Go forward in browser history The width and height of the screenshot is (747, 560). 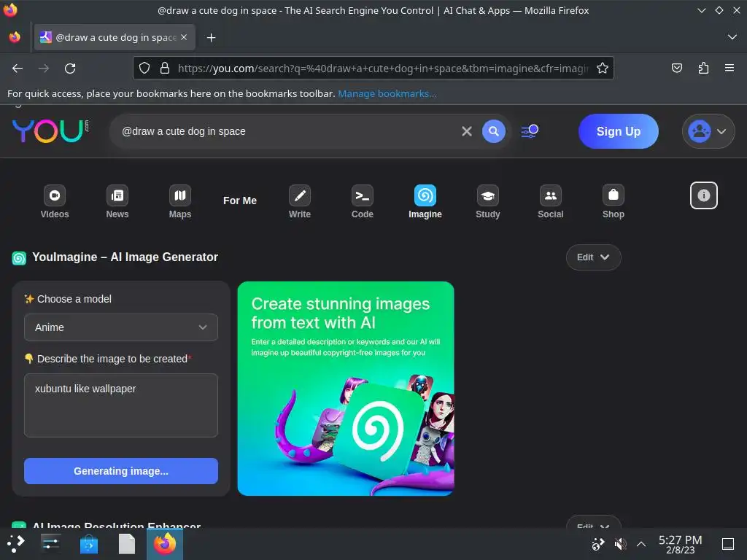coord(44,68)
